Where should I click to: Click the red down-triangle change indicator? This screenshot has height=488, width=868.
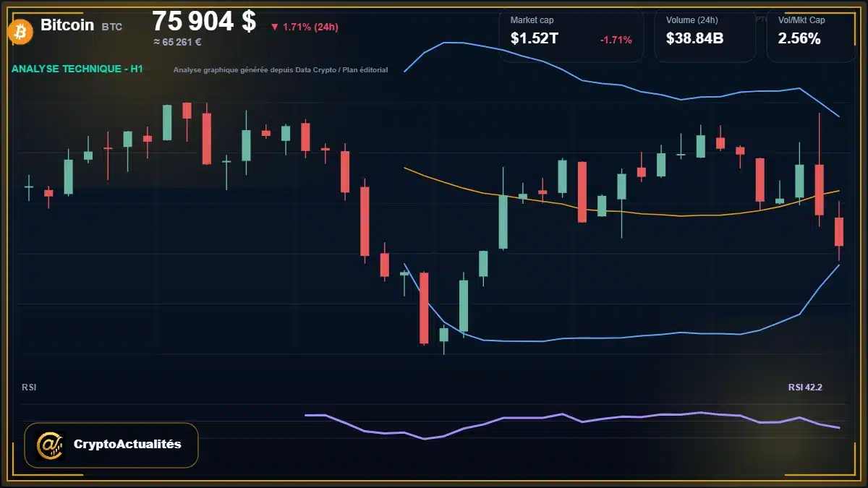click(275, 27)
